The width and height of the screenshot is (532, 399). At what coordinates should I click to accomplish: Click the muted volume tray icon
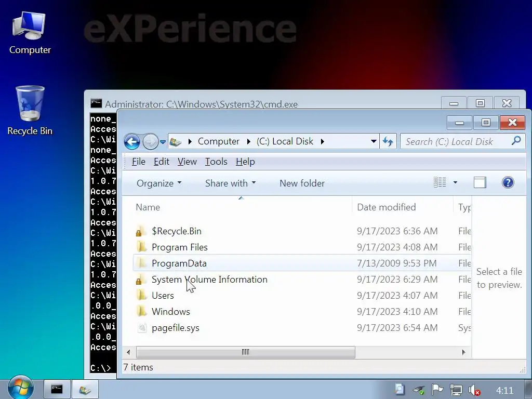[474, 390]
